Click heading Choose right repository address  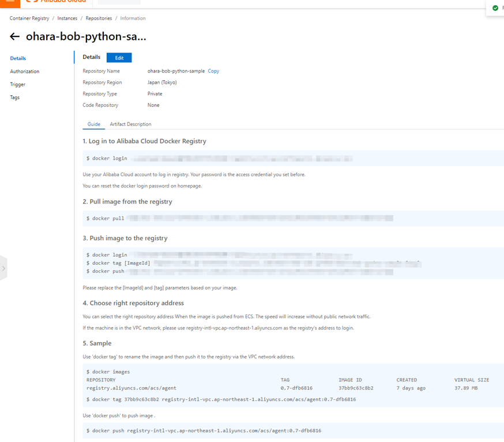click(x=133, y=303)
